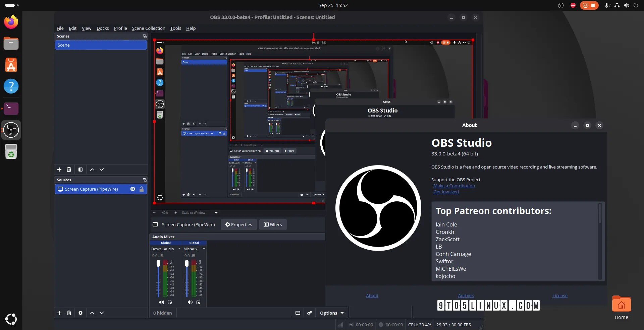The image size is (644, 330).
Task: Open source properties gear in Sources toolbar
Action: click(x=80, y=313)
